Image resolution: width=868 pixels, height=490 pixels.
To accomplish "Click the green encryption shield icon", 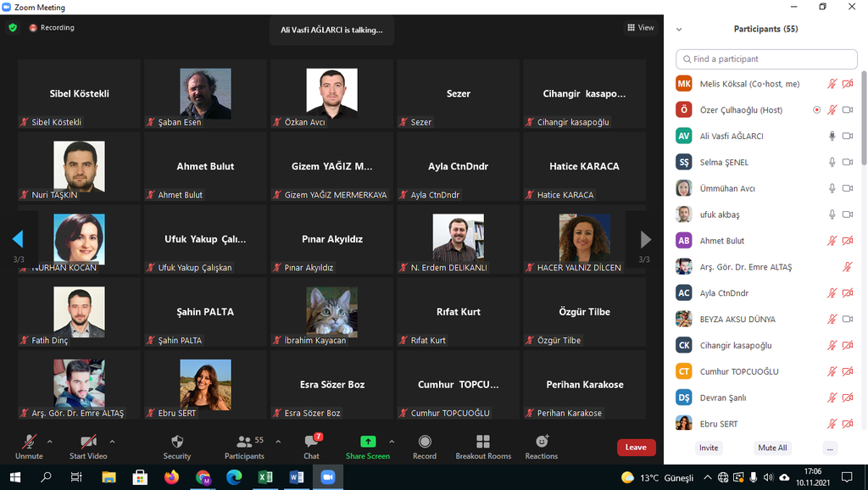I will [x=13, y=28].
